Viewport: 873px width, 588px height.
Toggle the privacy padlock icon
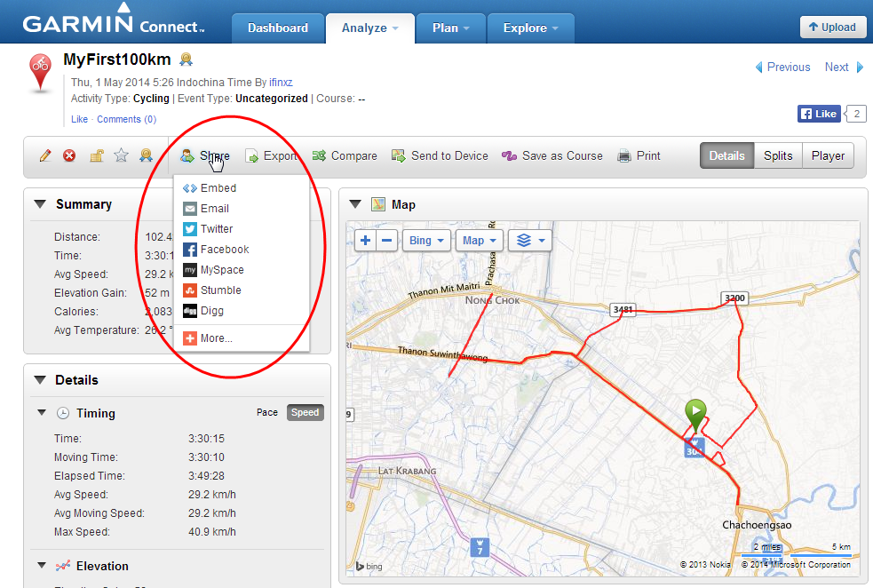click(97, 156)
